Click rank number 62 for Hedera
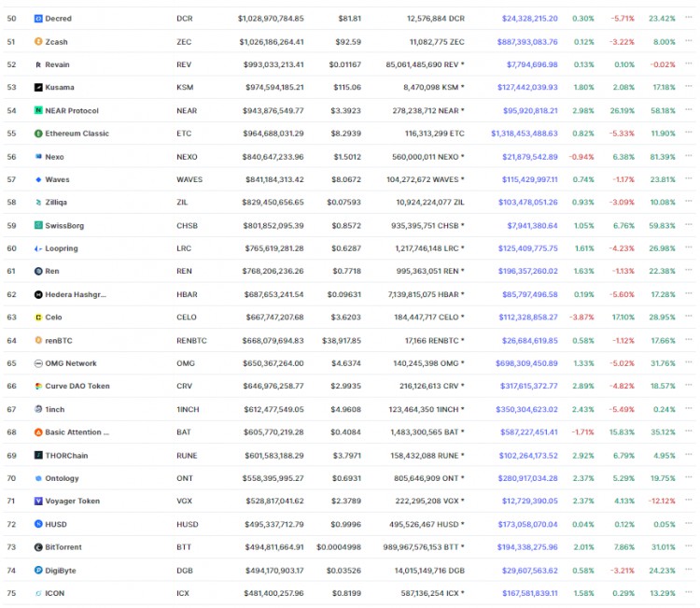This screenshot has width=700, height=608. click(11, 294)
